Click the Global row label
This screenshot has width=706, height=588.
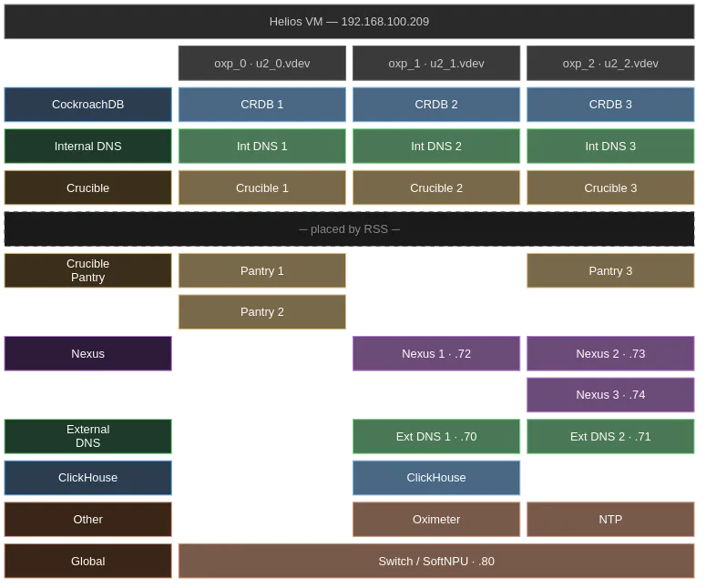[87, 562]
